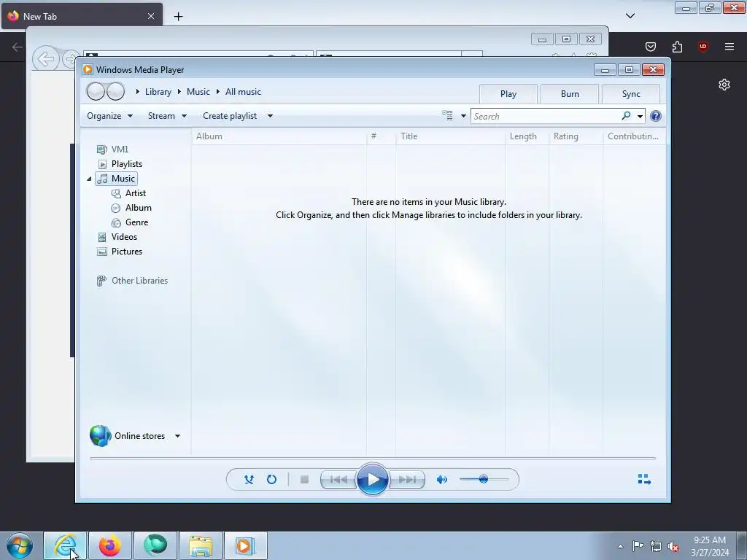Viewport: 747px width, 560px height.
Task: Skip to the previous track
Action: click(338, 480)
